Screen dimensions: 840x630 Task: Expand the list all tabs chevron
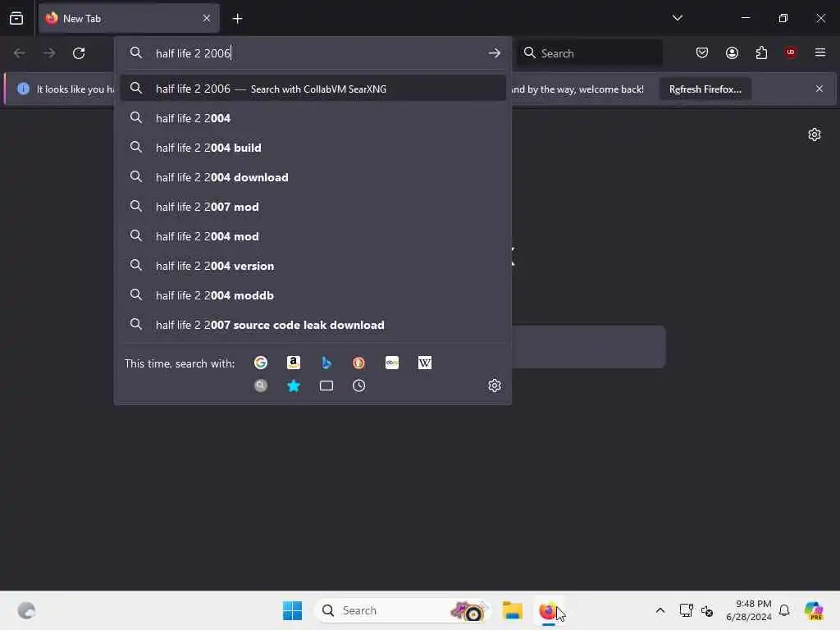[677, 18]
